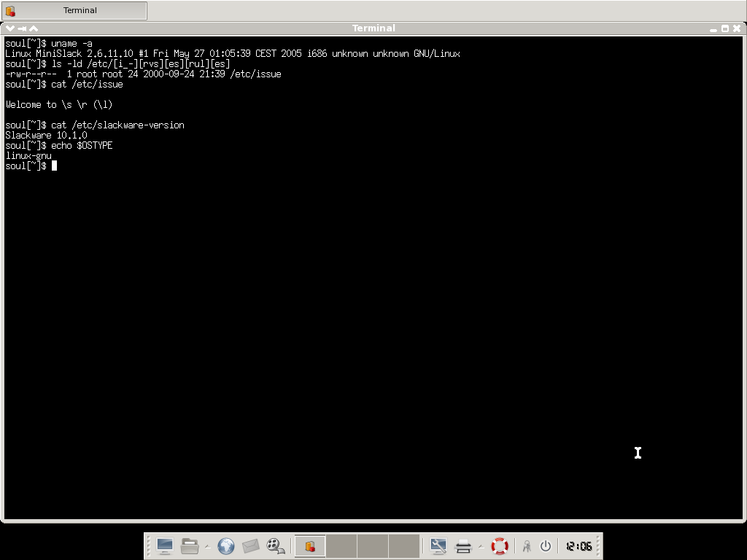747x560 pixels.
Task: Click the "Linux MiniSlack 2.6.11.10" output line
Action: (x=233, y=54)
